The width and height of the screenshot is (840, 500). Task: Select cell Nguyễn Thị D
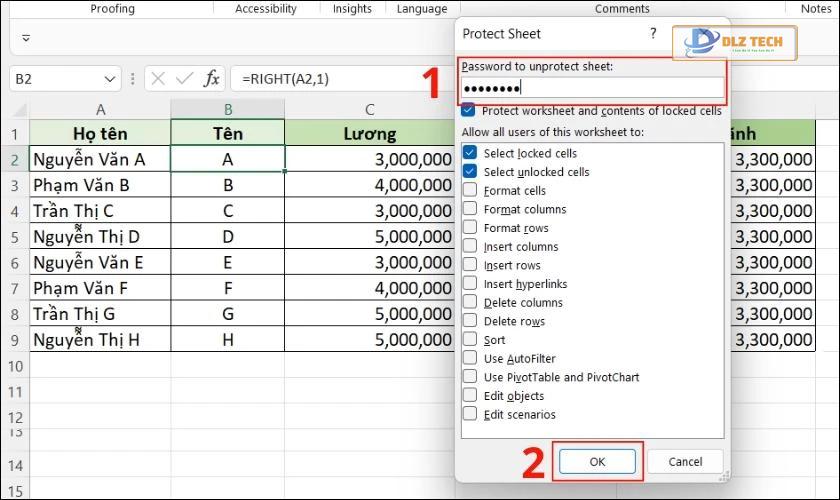click(100, 236)
